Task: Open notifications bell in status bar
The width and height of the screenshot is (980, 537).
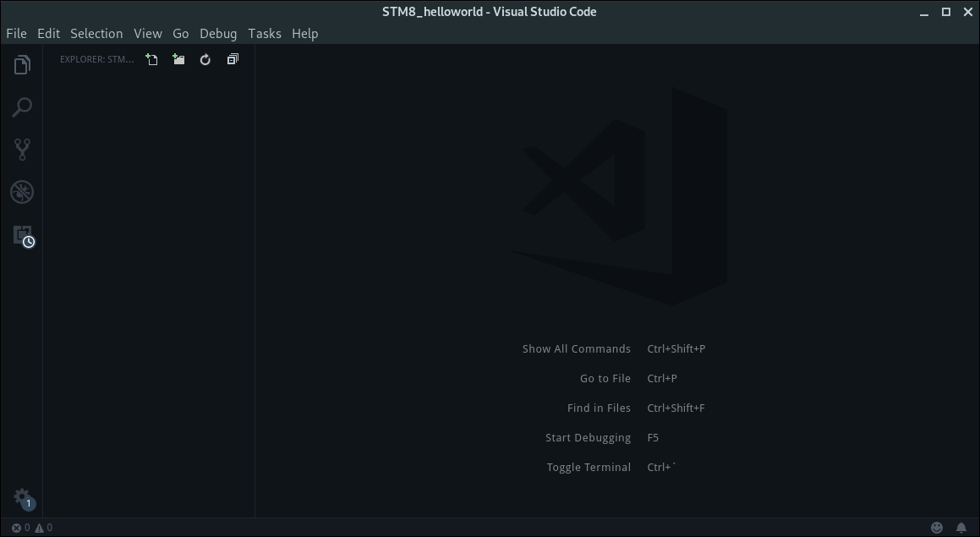Action: (x=961, y=528)
